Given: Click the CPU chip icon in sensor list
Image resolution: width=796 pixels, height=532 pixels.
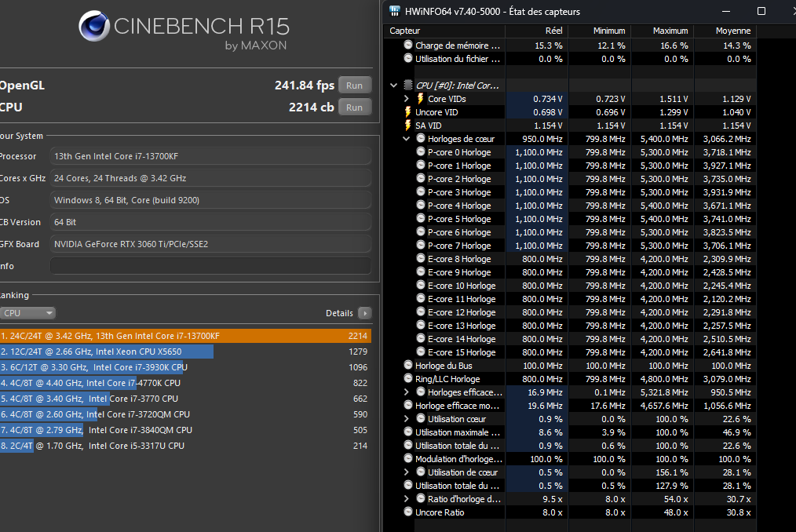Looking at the screenshot, I should pos(408,85).
